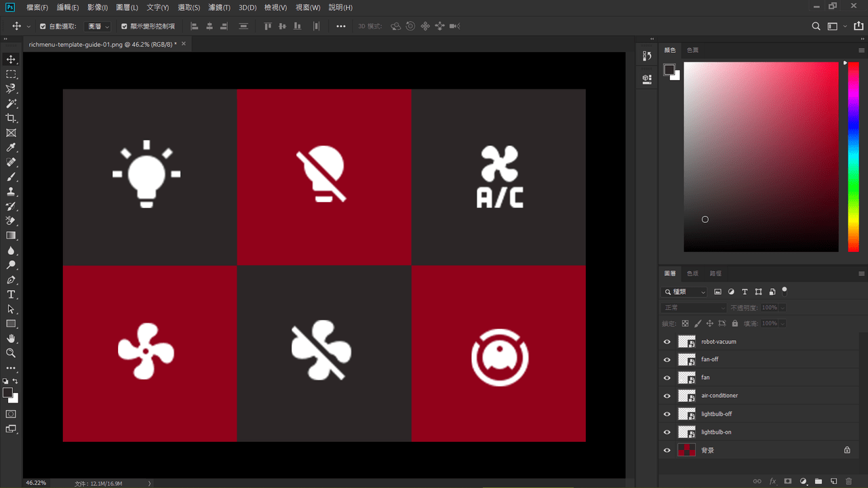
Task: Select the Blur tool
Action: coord(11,250)
